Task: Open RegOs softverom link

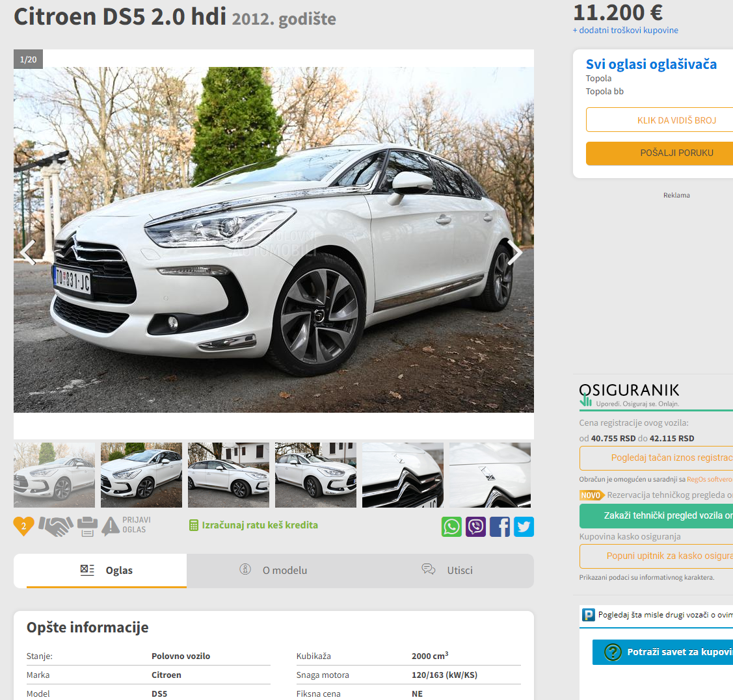Action: tap(710, 480)
